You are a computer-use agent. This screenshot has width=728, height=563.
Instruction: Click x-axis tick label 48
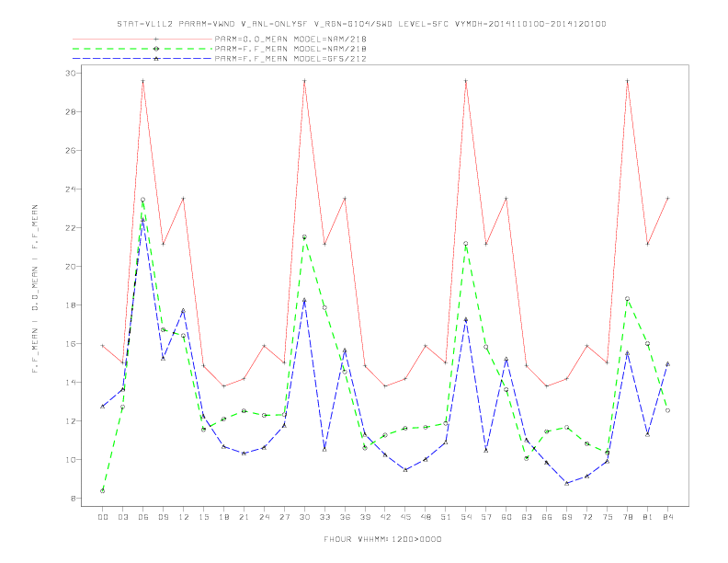click(426, 517)
